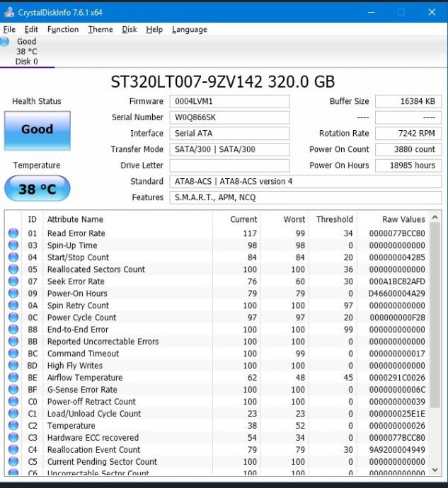
Task: Open the Edit menu
Action: (31, 30)
